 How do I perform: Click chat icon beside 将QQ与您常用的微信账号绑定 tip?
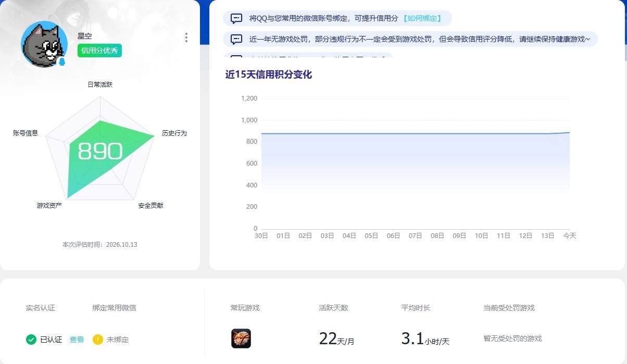pyautogui.click(x=236, y=19)
